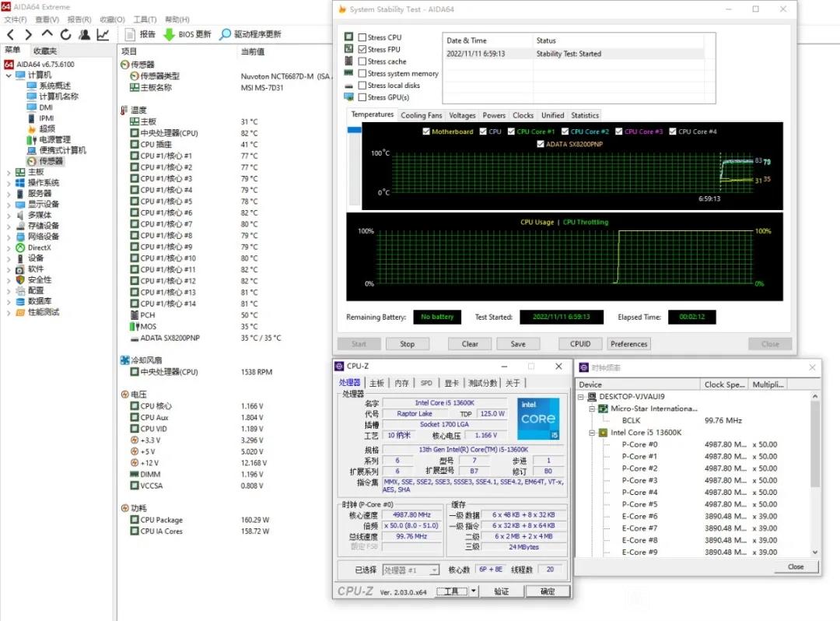Open the user icon in AIDA64 toolbar
The width and height of the screenshot is (840, 621).
click(84, 35)
